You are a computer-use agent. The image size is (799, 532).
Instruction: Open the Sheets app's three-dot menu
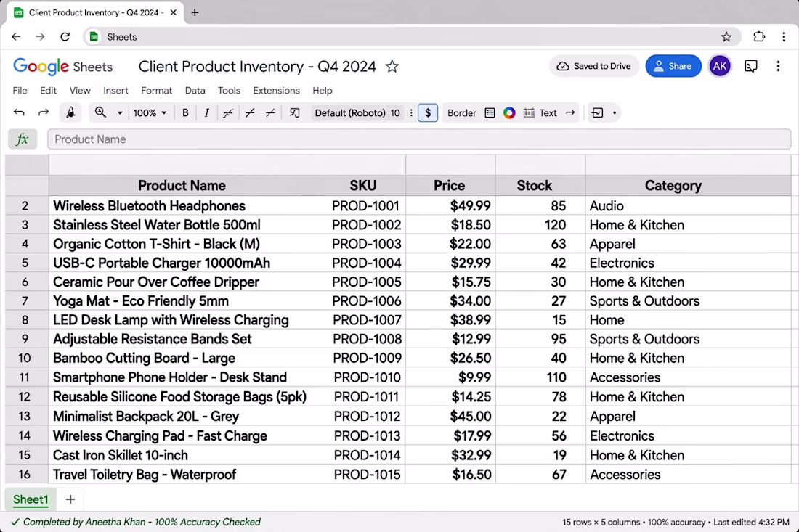coord(778,66)
